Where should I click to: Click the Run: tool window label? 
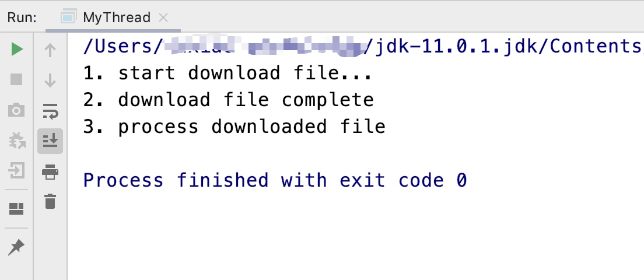click(22, 17)
